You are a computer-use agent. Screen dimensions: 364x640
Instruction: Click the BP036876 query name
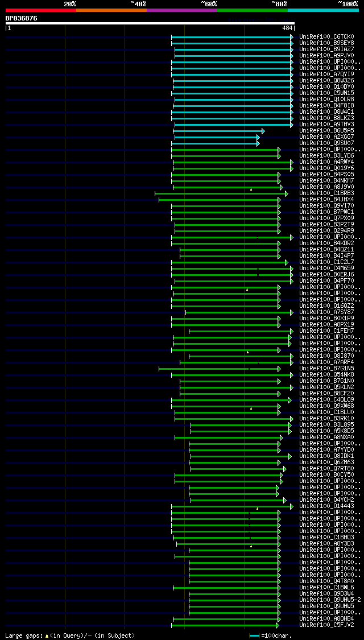(x=21, y=18)
